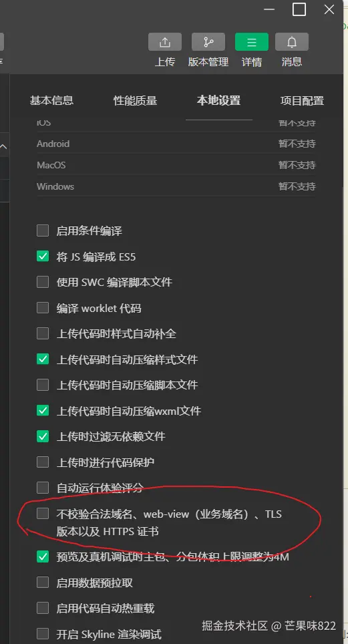Screen dimensions: 348x644
Task: Uncheck 上传时过滤无依赖文件 checkbox
Action: pos(43,436)
